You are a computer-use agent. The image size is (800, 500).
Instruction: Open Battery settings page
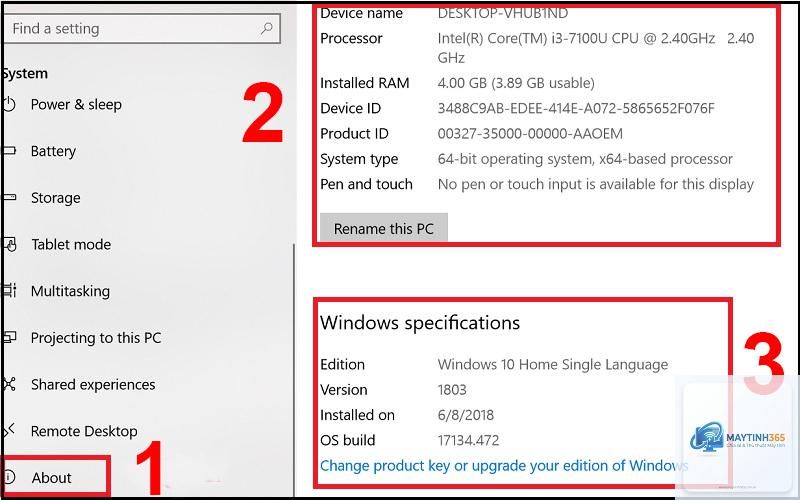[53, 151]
